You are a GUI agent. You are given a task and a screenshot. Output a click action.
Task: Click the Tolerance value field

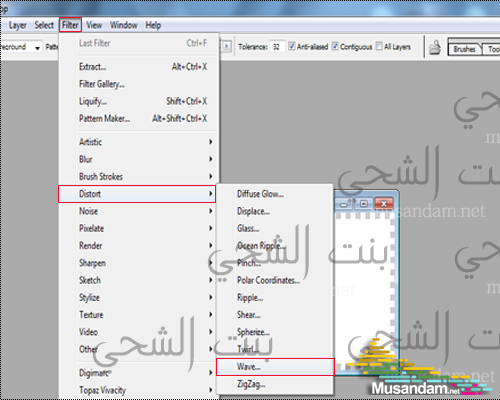[277, 46]
